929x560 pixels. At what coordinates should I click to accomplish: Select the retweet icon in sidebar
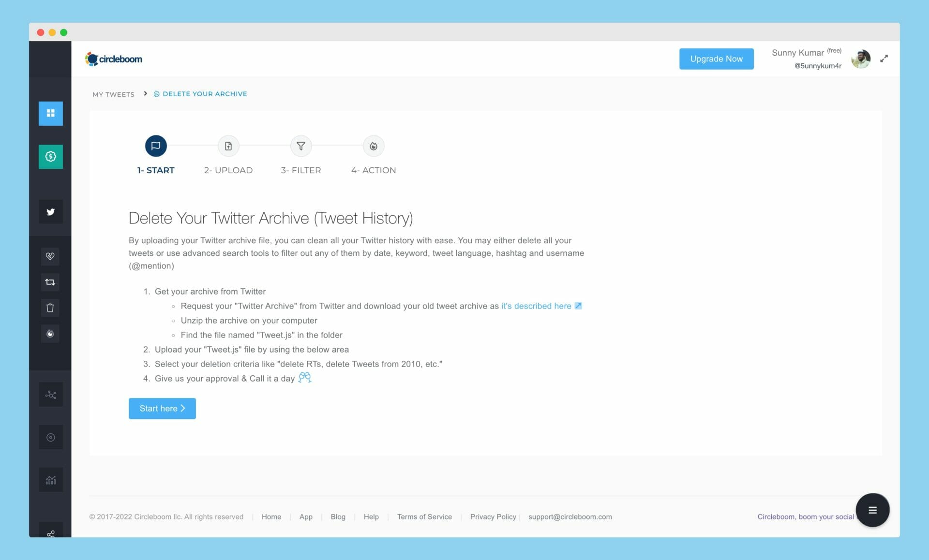pyautogui.click(x=50, y=282)
